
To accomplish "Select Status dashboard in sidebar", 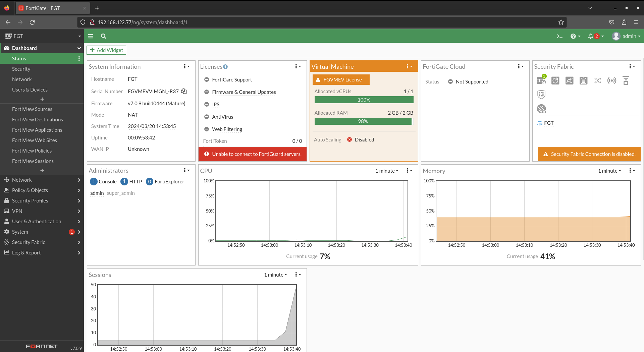I will click(42, 59).
